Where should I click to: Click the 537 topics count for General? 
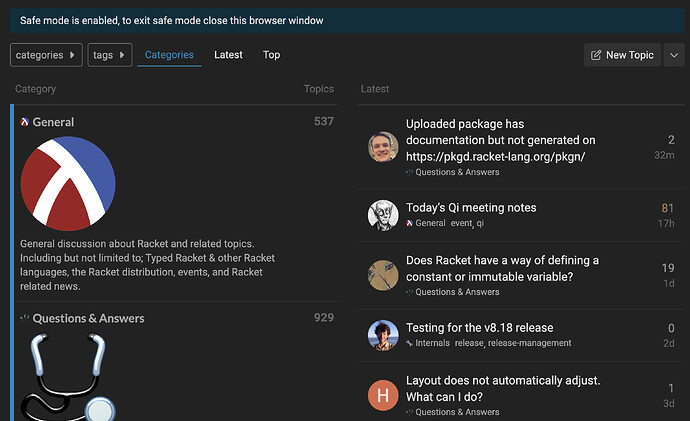pos(323,121)
